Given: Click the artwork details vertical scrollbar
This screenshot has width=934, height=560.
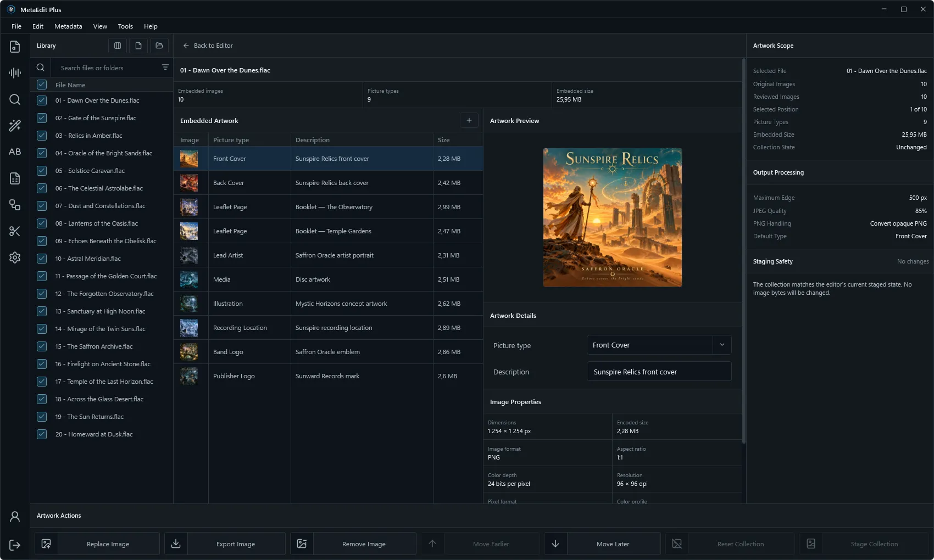Looking at the screenshot, I should tap(744, 251).
